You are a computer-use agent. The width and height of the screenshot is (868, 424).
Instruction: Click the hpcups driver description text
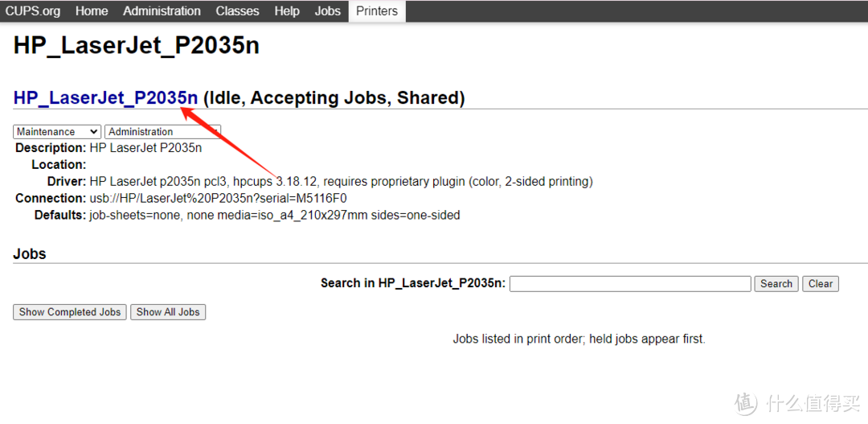click(341, 181)
